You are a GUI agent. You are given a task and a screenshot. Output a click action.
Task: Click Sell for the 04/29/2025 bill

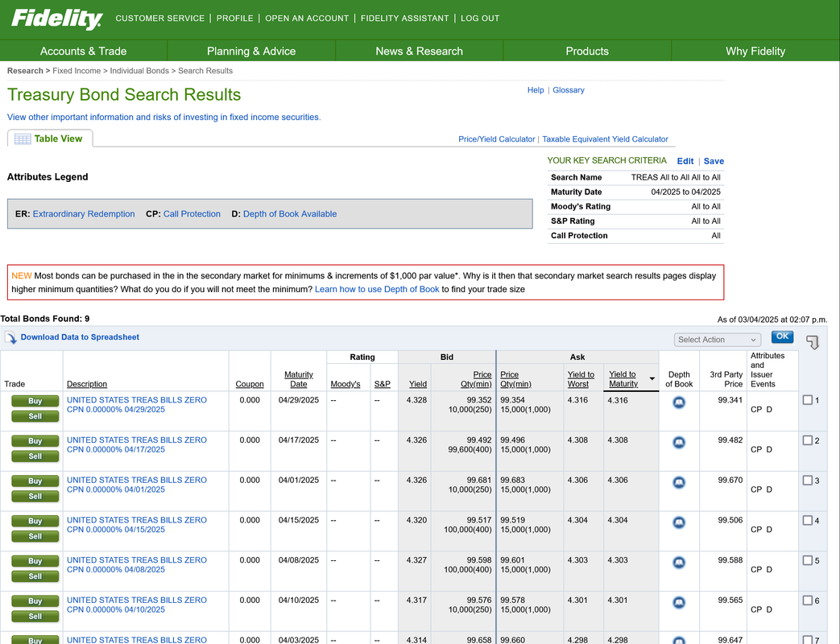click(35, 416)
